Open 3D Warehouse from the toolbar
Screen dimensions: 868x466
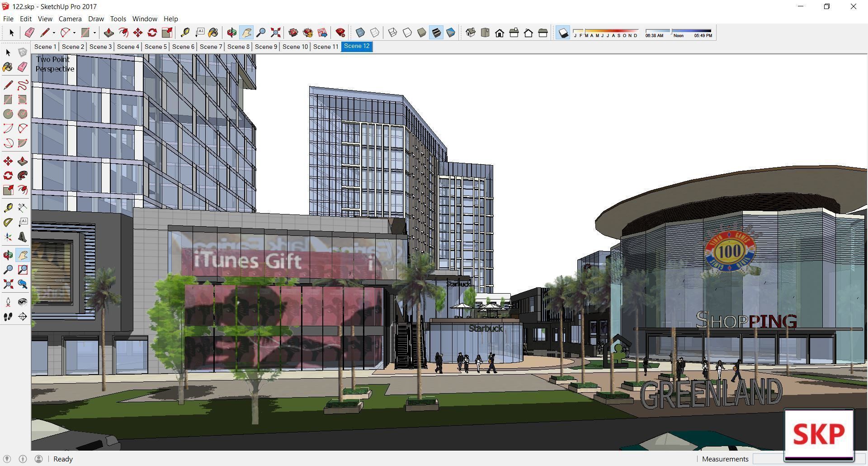tap(293, 33)
